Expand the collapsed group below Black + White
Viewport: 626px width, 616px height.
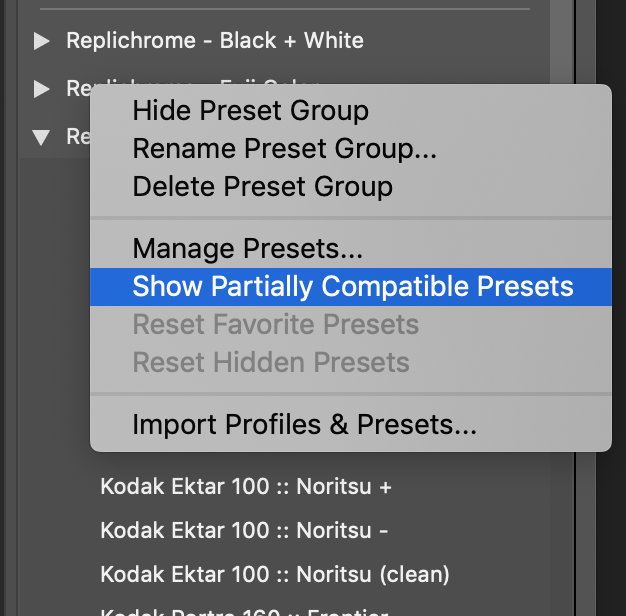tap(41, 89)
